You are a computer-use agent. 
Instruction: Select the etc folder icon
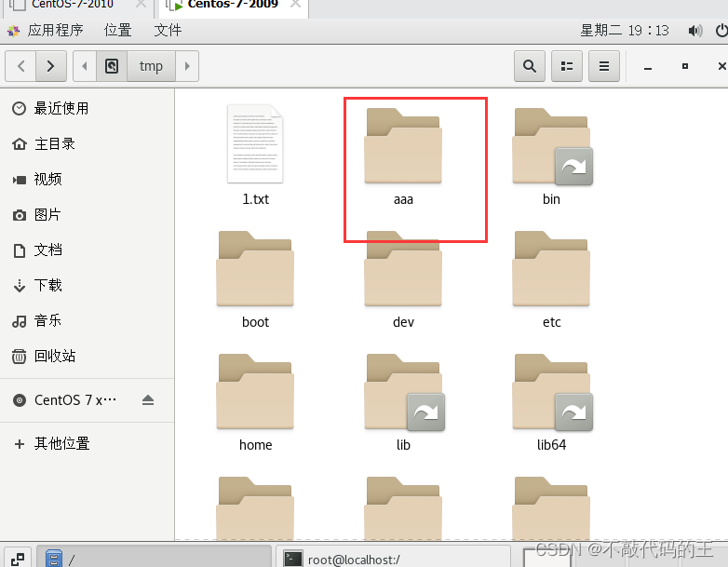551,268
